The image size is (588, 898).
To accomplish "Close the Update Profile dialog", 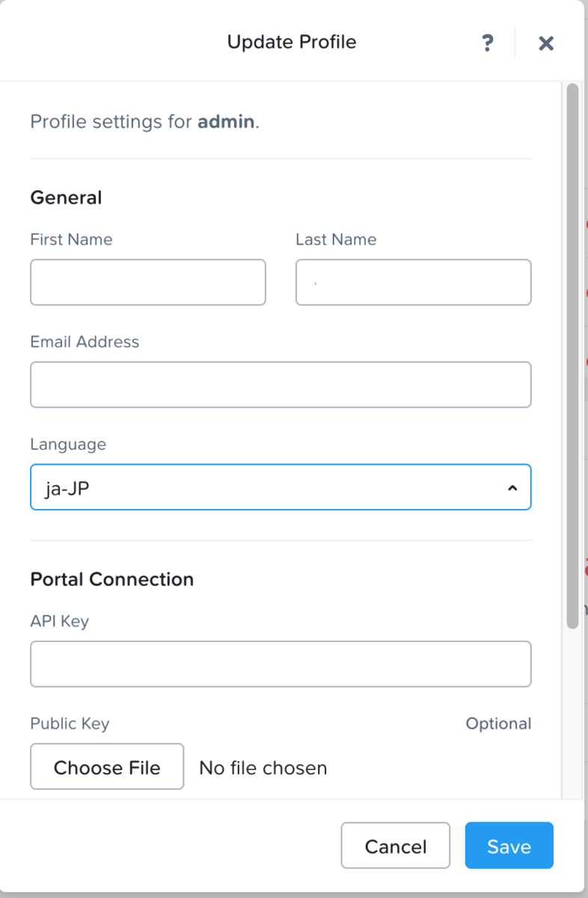I will pyautogui.click(x=545, y=43).
